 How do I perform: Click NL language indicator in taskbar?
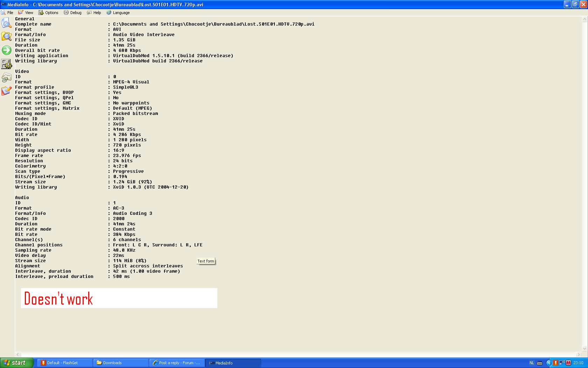click(x=532, y=363)
